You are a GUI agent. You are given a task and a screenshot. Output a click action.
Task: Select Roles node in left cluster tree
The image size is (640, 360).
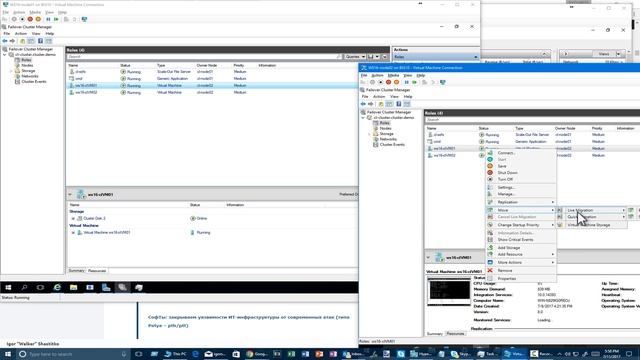point(26,60)
